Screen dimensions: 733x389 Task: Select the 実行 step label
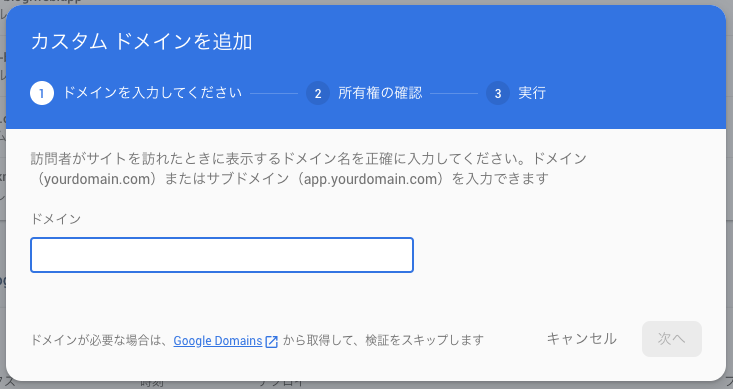[x=532, y=93]
